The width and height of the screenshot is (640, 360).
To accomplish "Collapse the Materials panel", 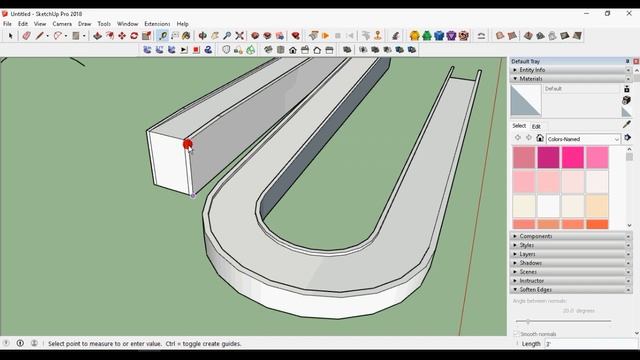I will click(571, 78).
